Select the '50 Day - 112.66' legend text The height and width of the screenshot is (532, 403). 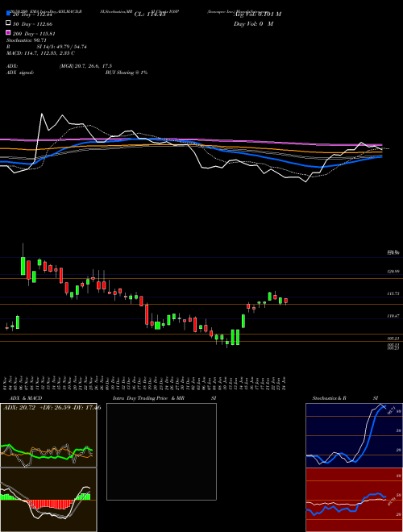coord(32,24)
